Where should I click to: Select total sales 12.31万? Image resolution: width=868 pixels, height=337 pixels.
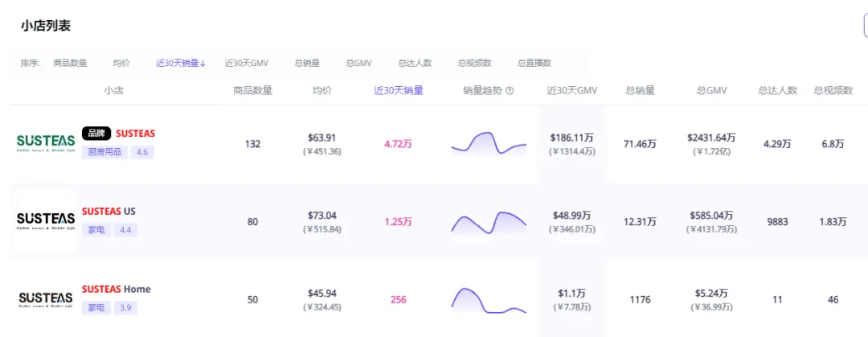[640, 222]
